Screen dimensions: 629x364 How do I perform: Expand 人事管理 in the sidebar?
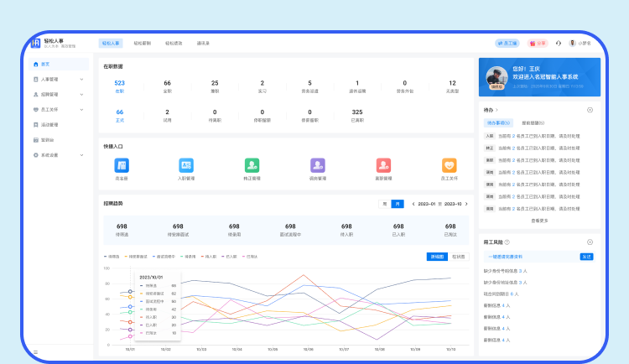(81, 79)
